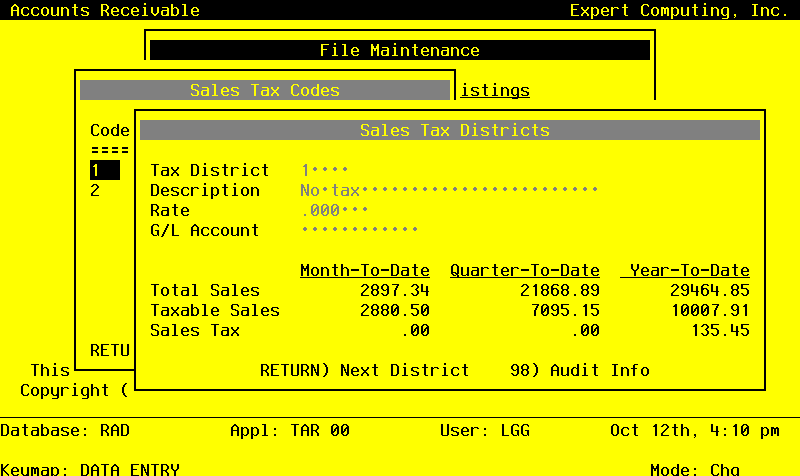Click the Tax District label

pyautogui.click(x=210, y=170)
